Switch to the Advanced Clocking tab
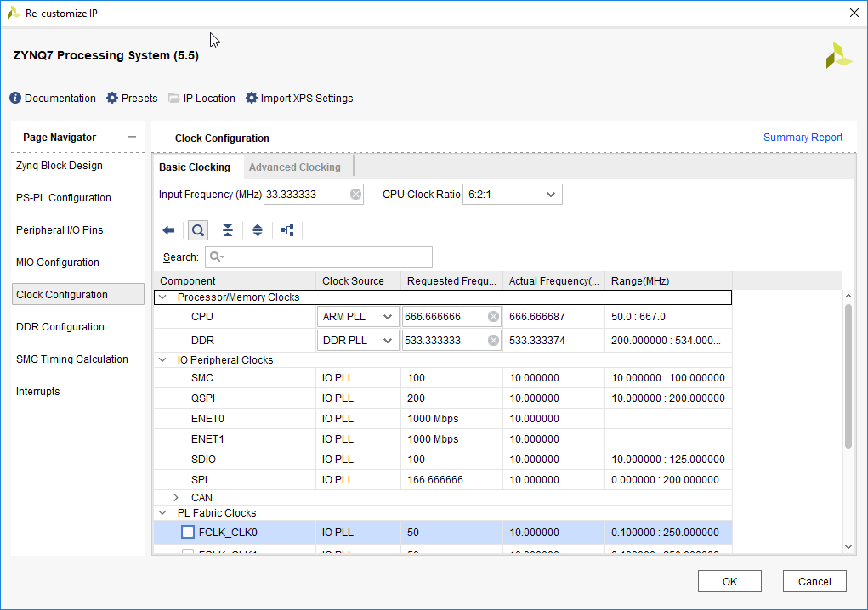The width and height of the screenshot is (868, 610). click(x=294, y=167)
